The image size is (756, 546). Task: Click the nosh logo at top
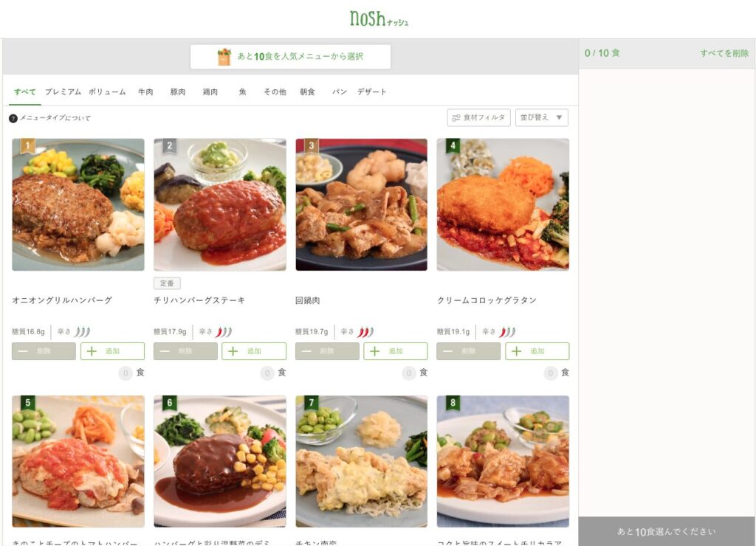[x=379, y=18]
